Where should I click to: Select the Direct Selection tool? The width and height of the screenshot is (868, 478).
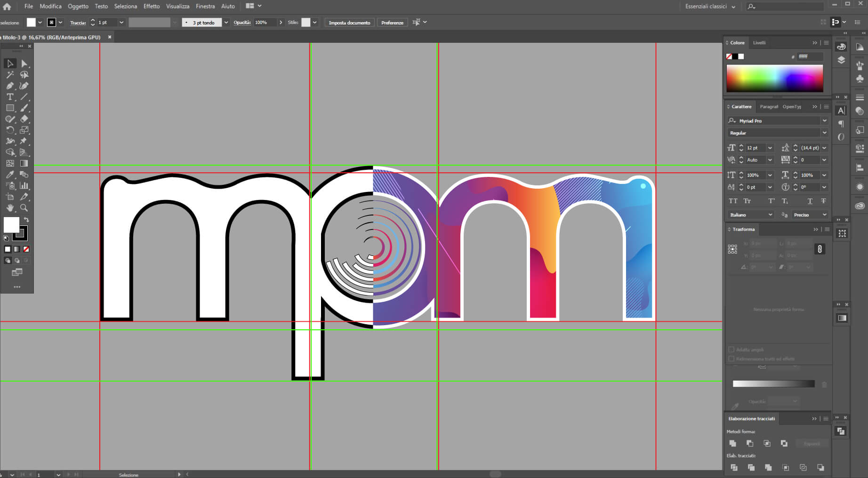(24, 64)
